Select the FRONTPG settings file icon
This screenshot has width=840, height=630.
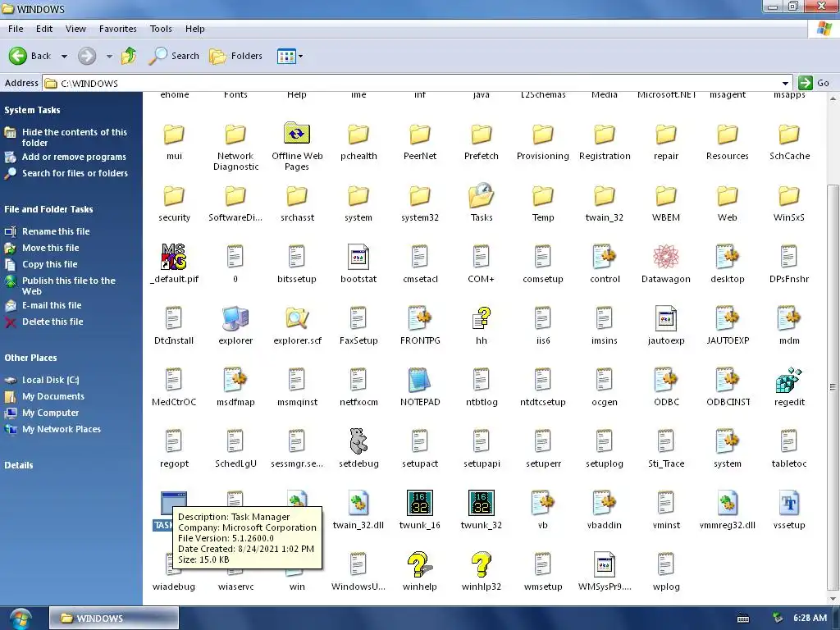coord(419,318)
